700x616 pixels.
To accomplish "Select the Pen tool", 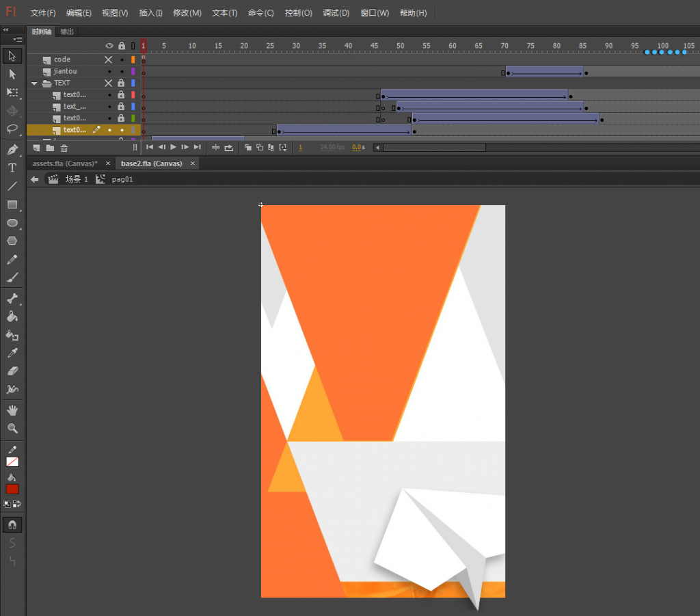I will [11, 149].
